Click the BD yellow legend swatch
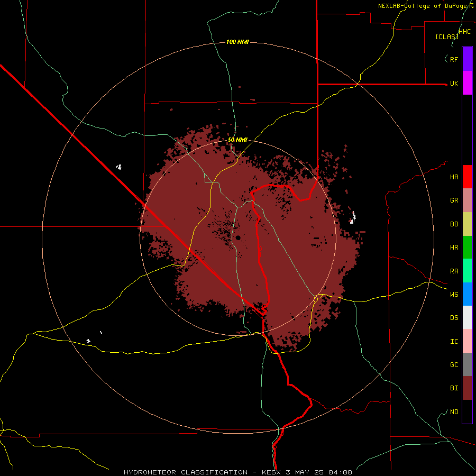Image resolution: width=476 pixels, height=476 pixels. point(467,224)
